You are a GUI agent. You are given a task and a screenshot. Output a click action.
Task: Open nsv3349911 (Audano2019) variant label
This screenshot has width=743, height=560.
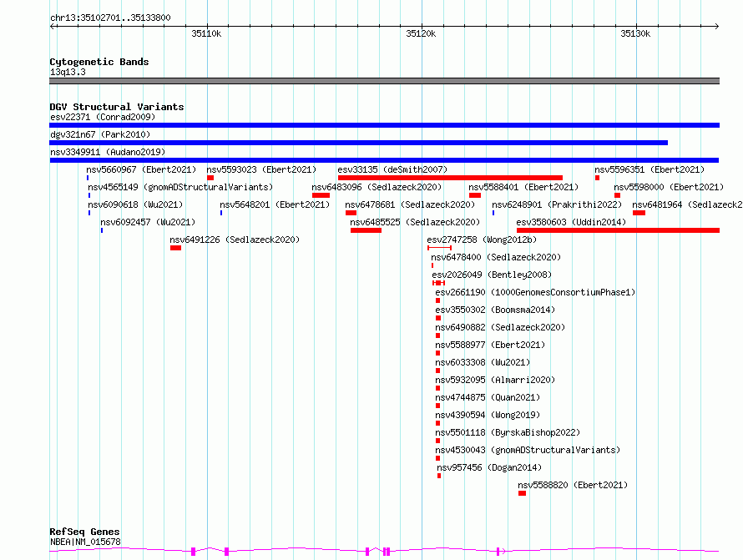pyautogui.click(x=108, y=152)
